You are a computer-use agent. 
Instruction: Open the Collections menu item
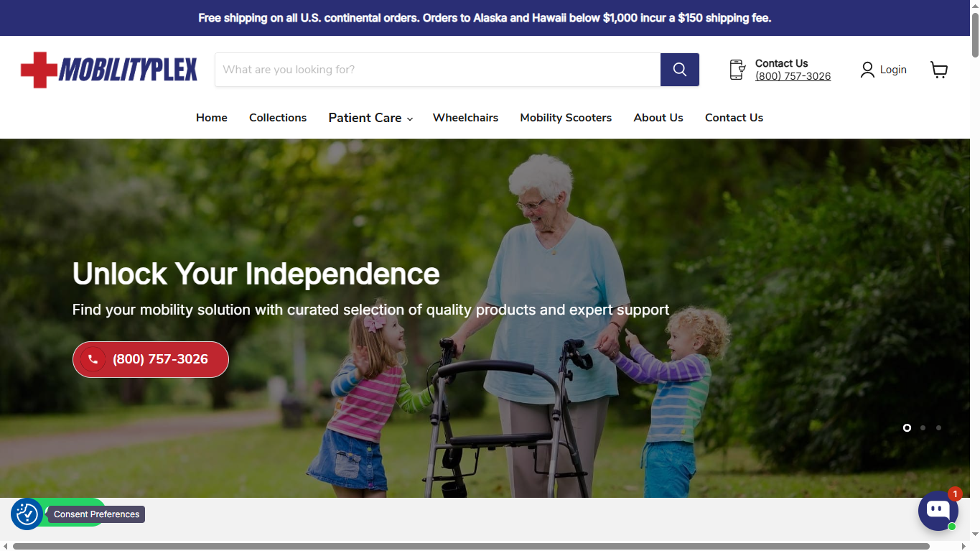pos(278,118)
